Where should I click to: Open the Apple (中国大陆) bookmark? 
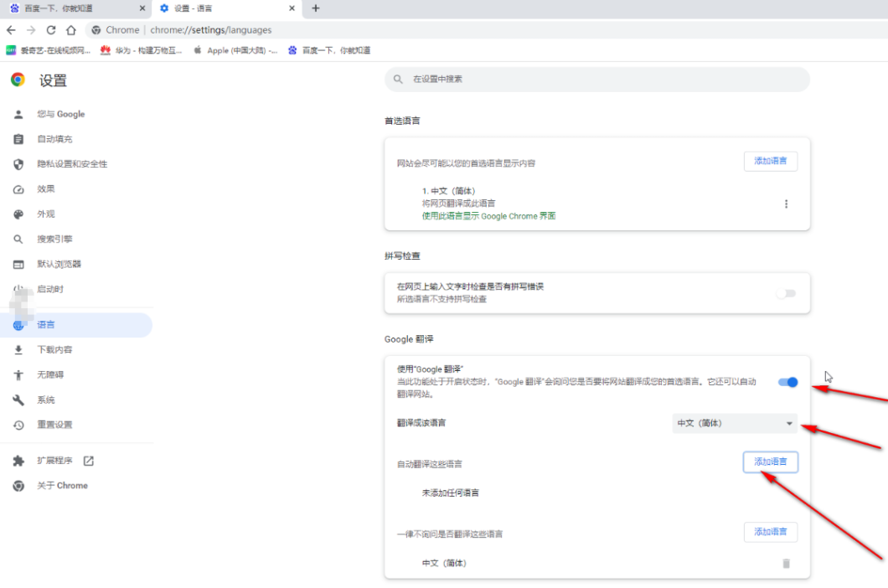pyautogui.click(x=235, y=50)
